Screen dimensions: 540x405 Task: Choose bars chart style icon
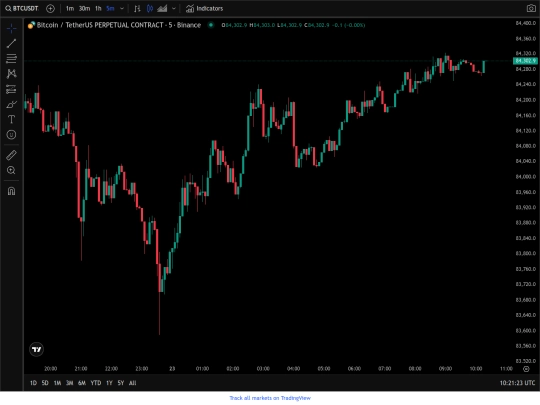click(x=137, y=8)
